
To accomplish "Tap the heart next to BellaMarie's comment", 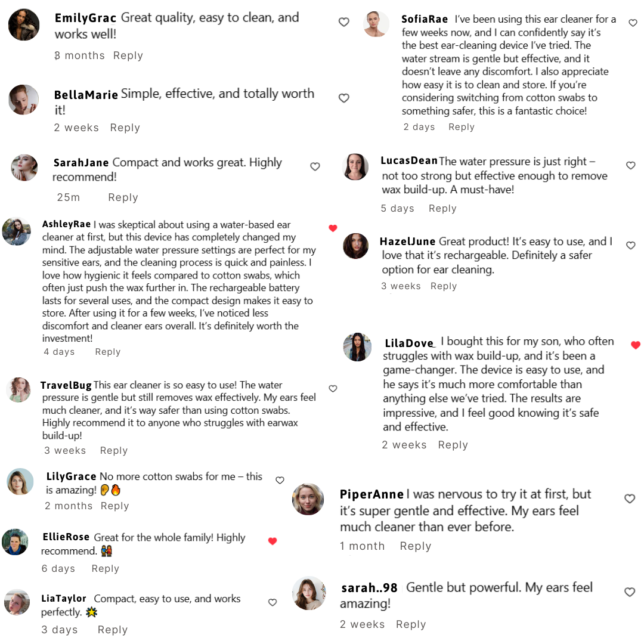I will coord(344,98).
